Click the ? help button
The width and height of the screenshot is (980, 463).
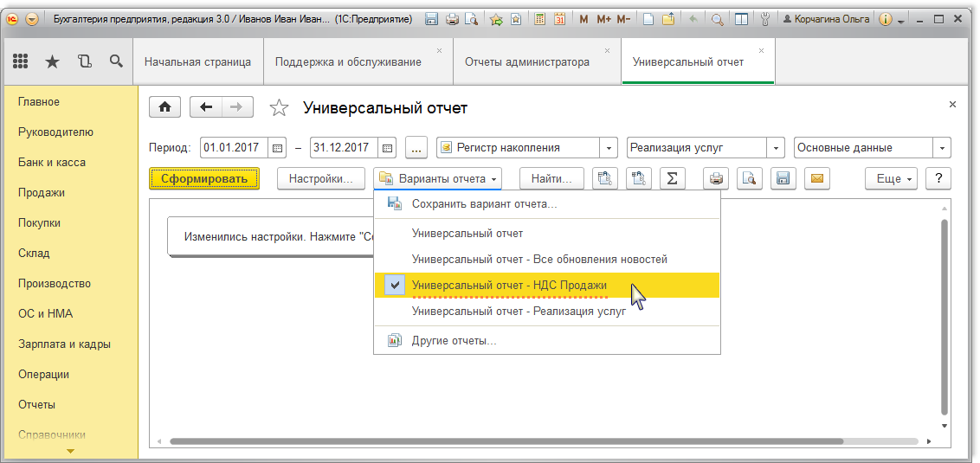pyautogui.click(x=938, y=178)
